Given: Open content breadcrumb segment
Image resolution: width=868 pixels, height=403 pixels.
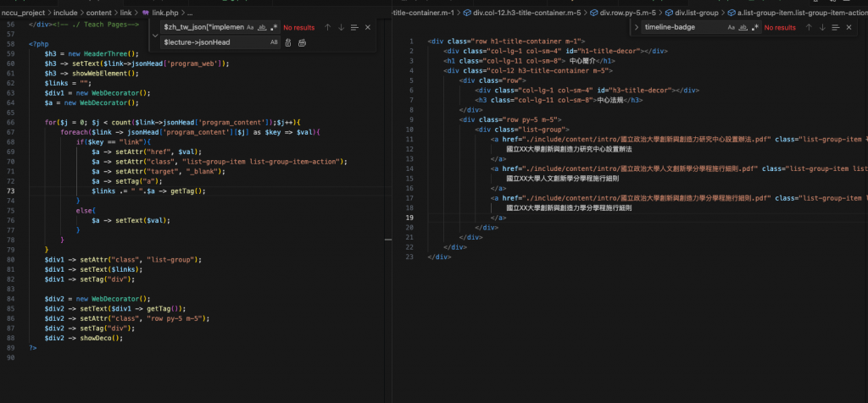Looking at the screenshot, I should 98,12.
